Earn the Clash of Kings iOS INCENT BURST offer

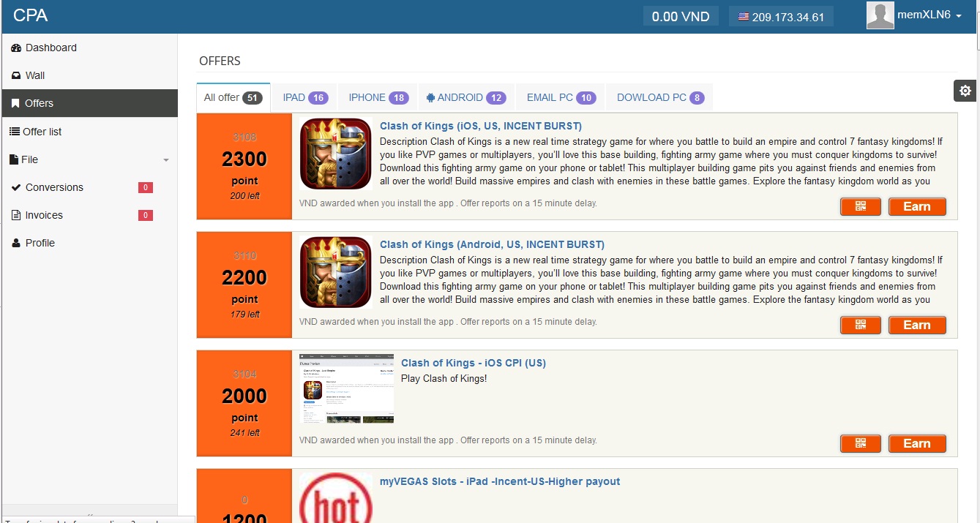[917, 207]
